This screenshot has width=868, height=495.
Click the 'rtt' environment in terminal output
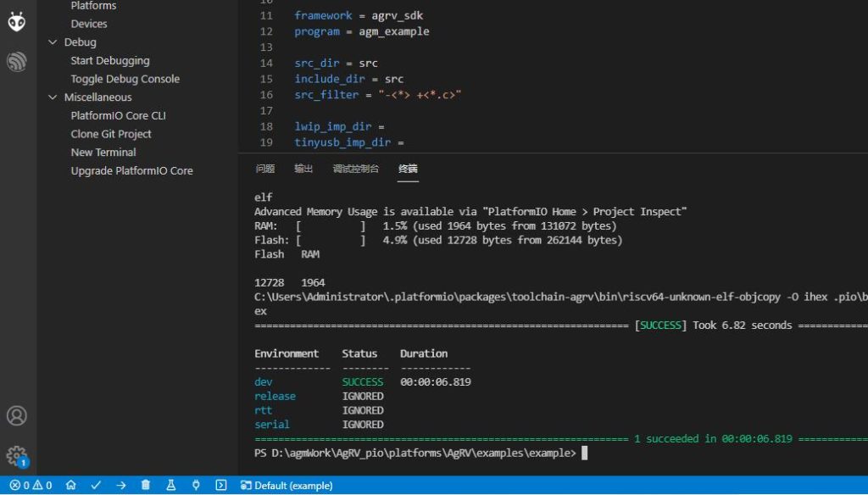point(264,410)
